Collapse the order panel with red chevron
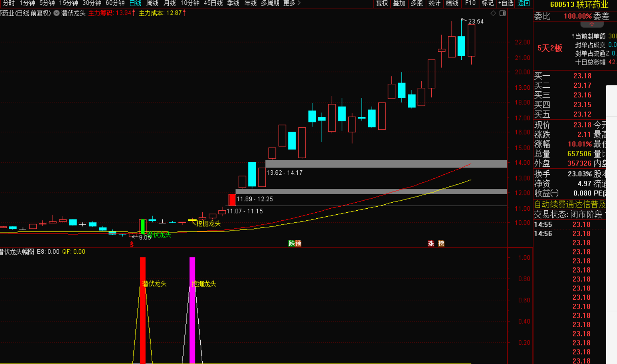Screen dimensions: 617x364 coord(592,25)
